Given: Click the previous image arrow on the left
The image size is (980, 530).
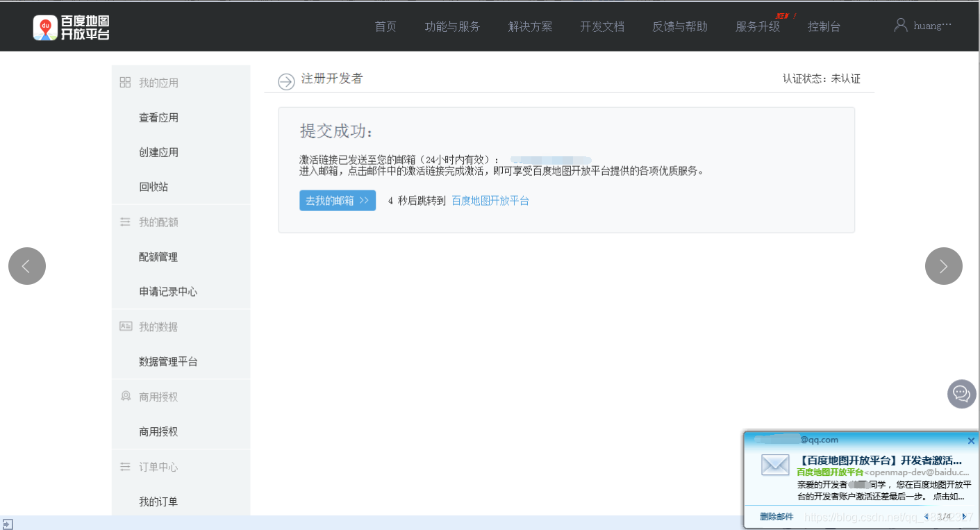Looking at the screenshot, I should tap(27, 266).
